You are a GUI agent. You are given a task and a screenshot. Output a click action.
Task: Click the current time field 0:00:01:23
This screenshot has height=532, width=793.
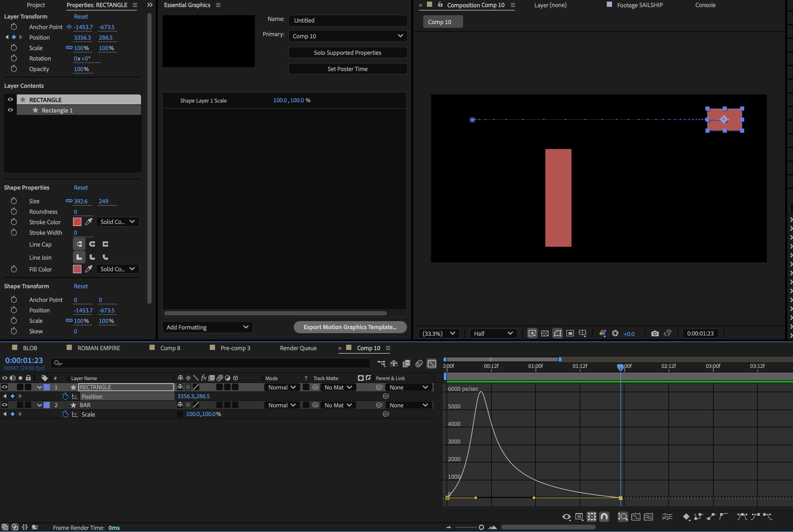coord(24,360)
